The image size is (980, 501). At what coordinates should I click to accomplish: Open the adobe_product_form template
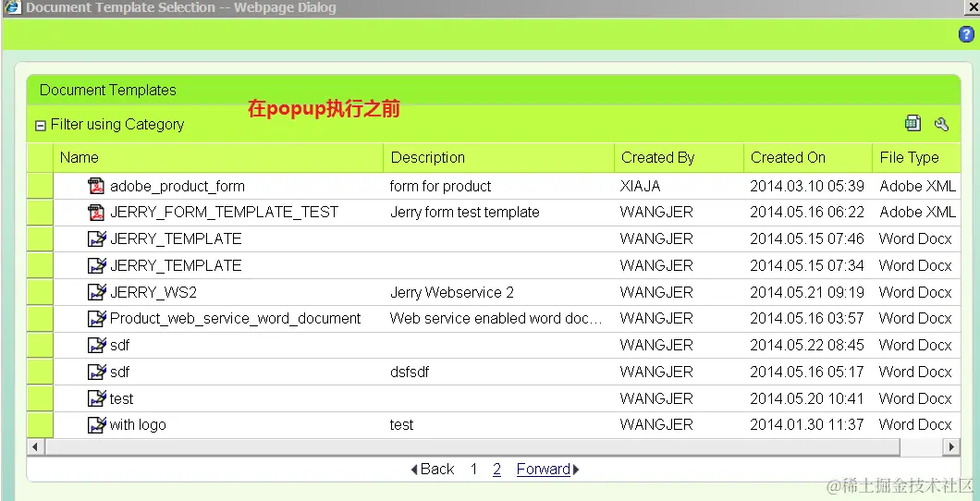177,186
